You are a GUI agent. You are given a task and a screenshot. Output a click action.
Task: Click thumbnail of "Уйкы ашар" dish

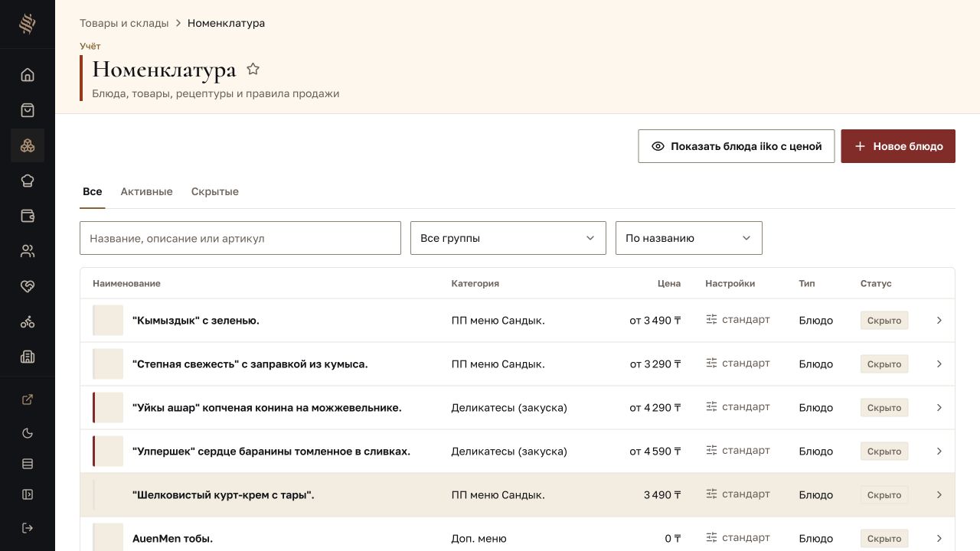(x=108, y=408)
